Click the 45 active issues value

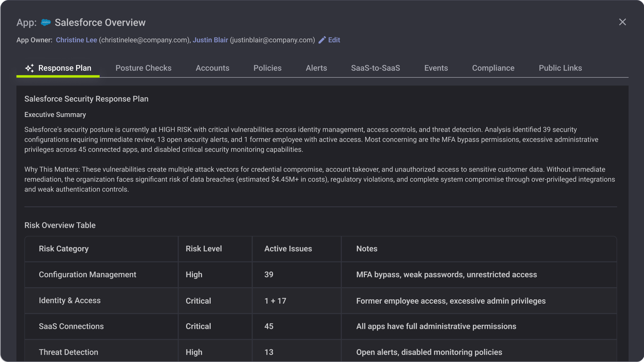269,326
